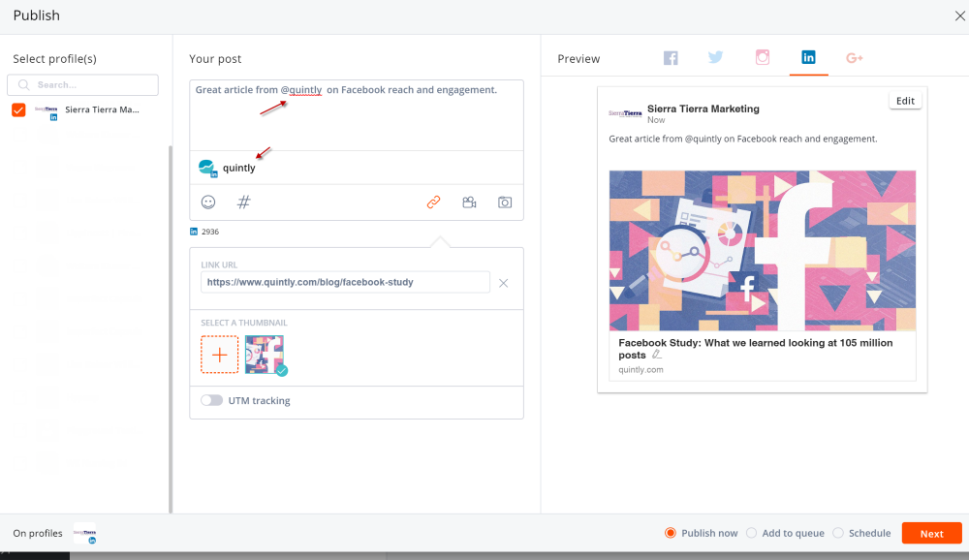This screenshot has height=560, width=969.
Task: Click pencil icon beside preview headline
Action: pos(658,355)
